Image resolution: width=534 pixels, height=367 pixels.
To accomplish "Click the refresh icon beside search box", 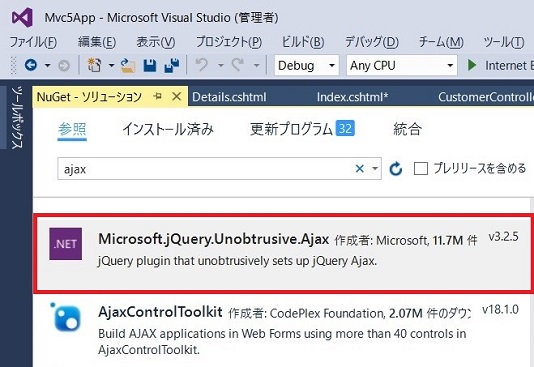I will (x=396, y=169).
